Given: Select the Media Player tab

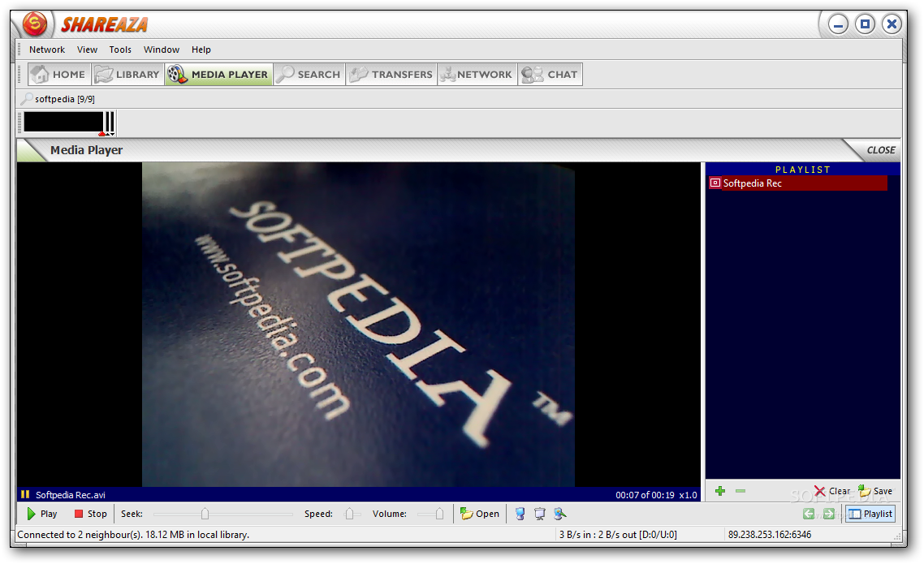Looking at the screenshot, I should (x=218, y=74).
